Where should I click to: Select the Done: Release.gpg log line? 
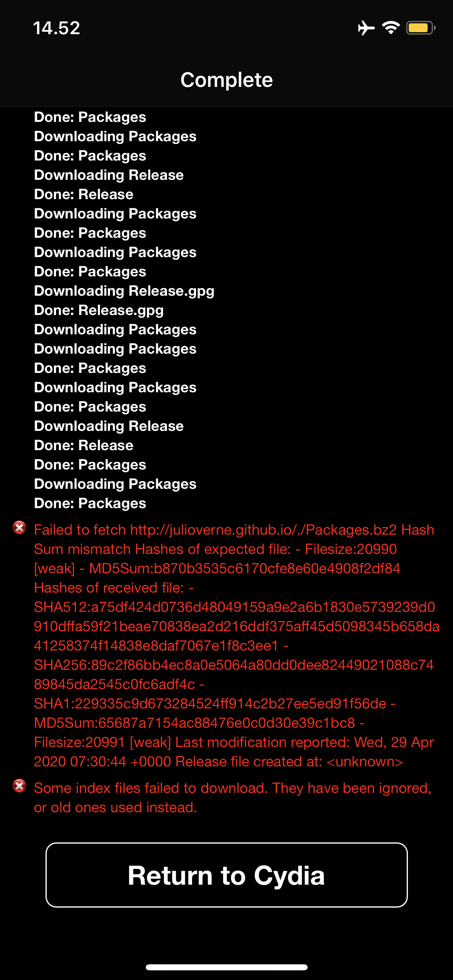tap(99, 310)
